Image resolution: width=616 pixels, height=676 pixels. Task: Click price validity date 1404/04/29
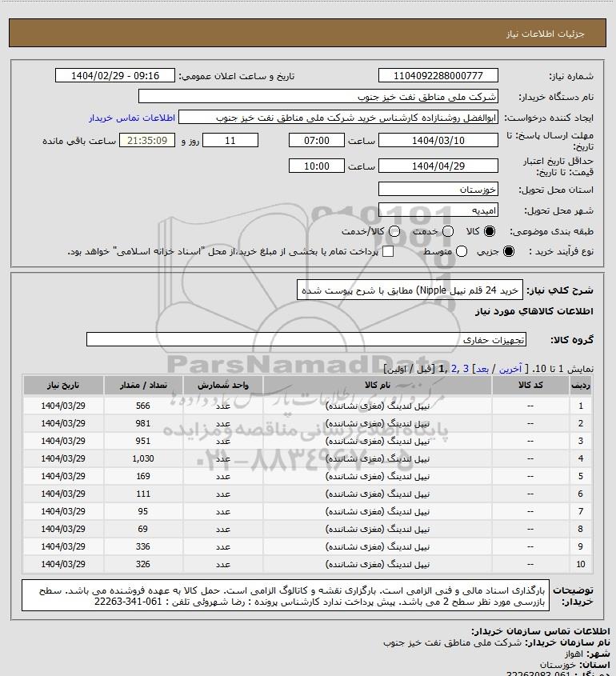tap(438, 166)
